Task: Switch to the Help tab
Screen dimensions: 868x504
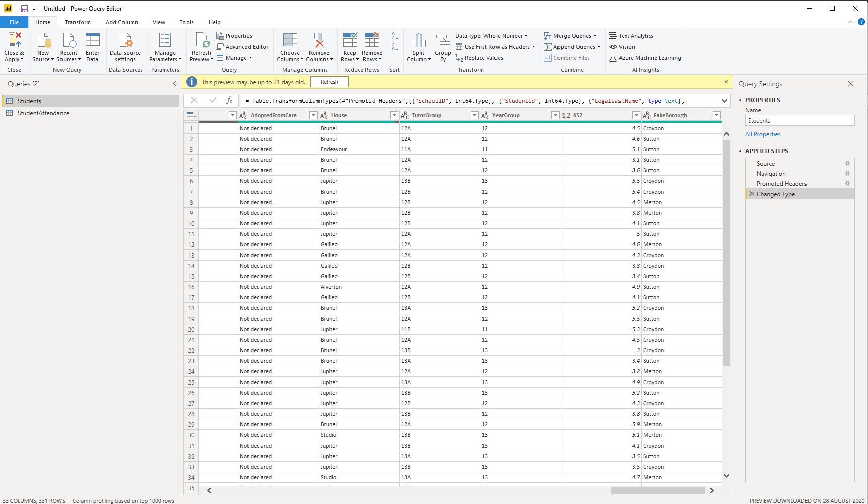Action: pyautogui.click(x=215, y=22)
